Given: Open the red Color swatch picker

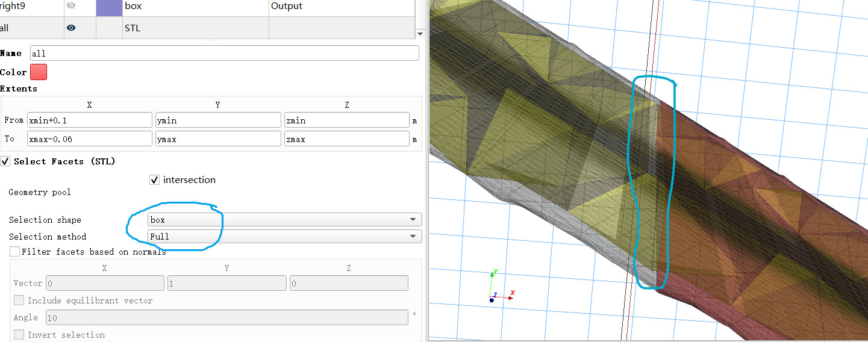Looking at the screenshot, I should tap(39, 72).
